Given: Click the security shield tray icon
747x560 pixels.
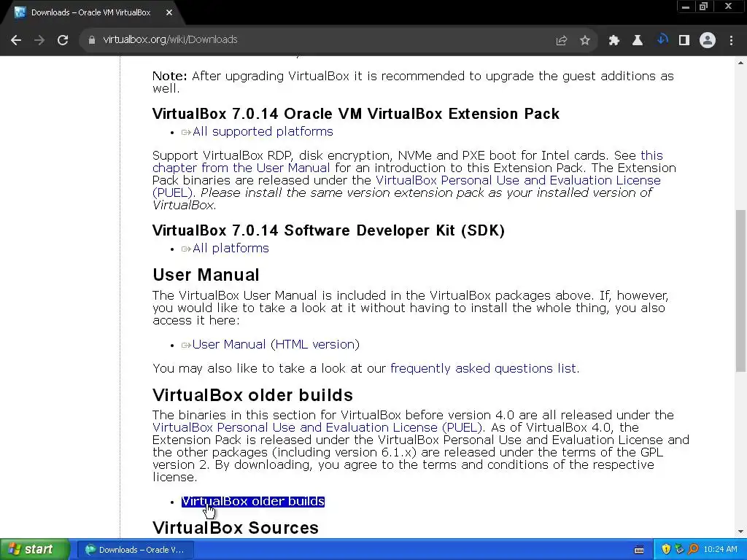Looking at the screenshot, I should point(666,550).
